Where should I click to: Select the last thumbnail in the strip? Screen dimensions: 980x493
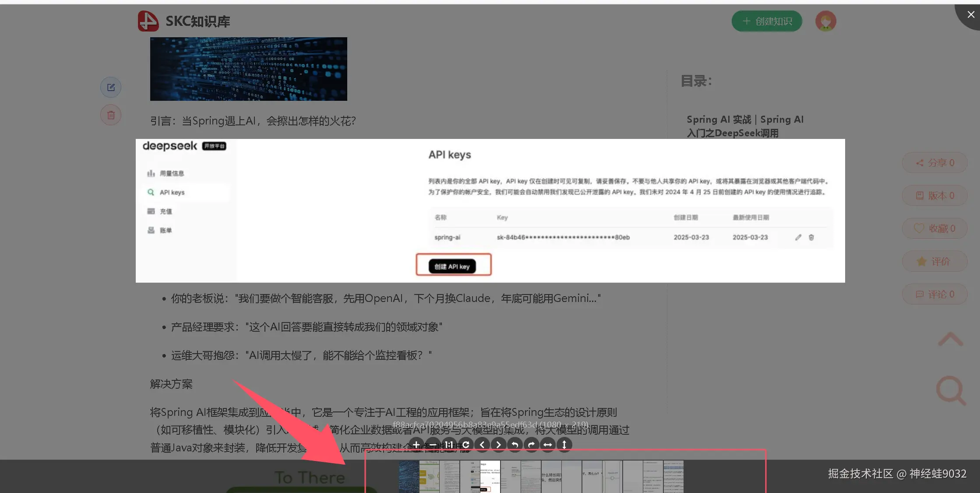click(x=673, y=476)
